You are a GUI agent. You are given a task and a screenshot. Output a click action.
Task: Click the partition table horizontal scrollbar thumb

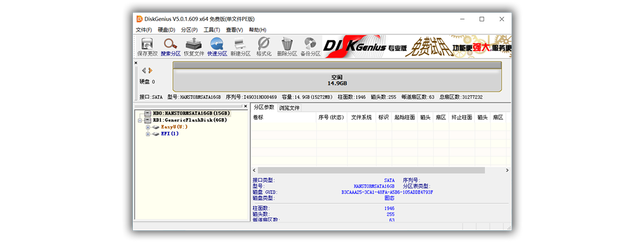coord(371,170)
